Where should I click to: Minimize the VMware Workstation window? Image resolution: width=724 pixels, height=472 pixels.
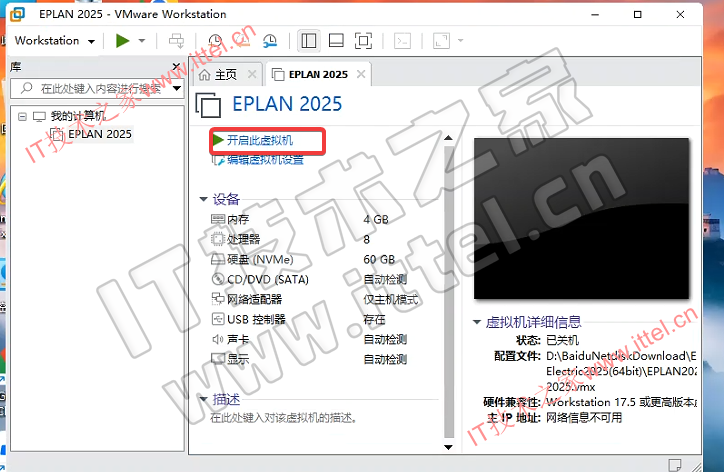click(x=595, y=14)
